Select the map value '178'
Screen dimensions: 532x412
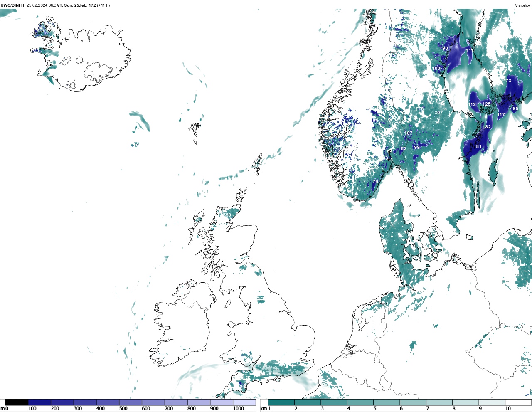click(x=419, y=109)
